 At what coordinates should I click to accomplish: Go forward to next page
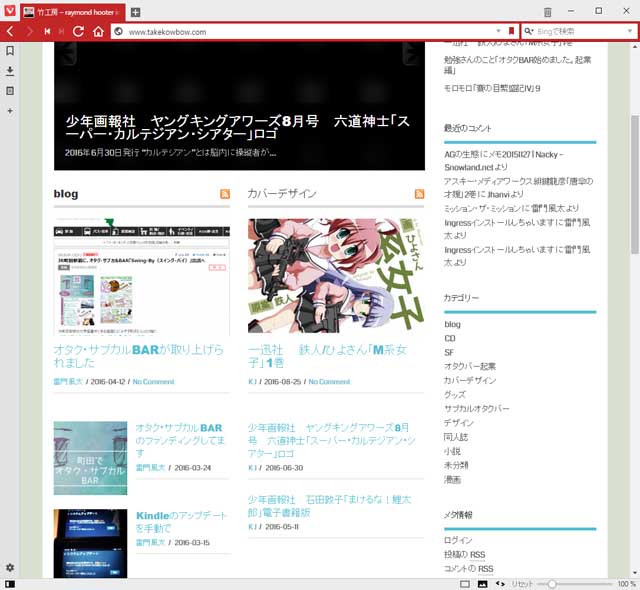(29, 31)
